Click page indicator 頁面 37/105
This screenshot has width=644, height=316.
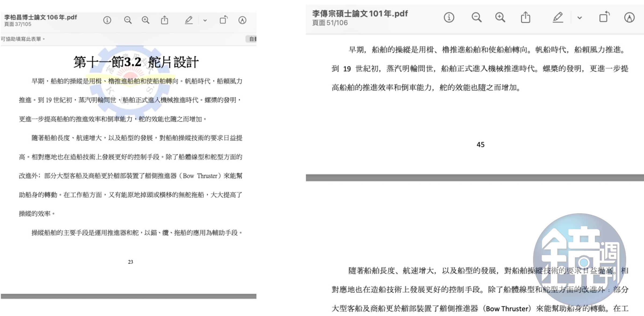click(18, 24)
